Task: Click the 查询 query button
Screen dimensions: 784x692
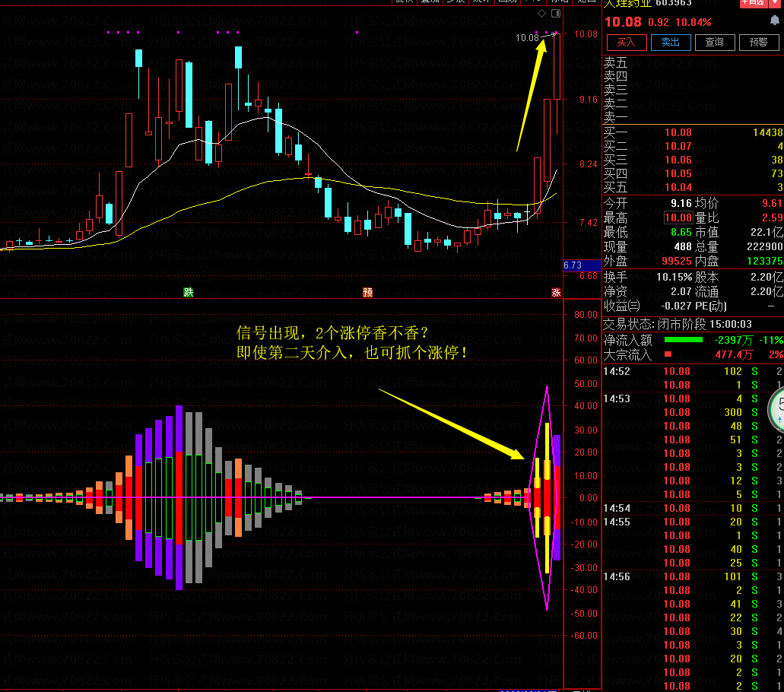Action: pyautogui.click(x=715, y=43)
